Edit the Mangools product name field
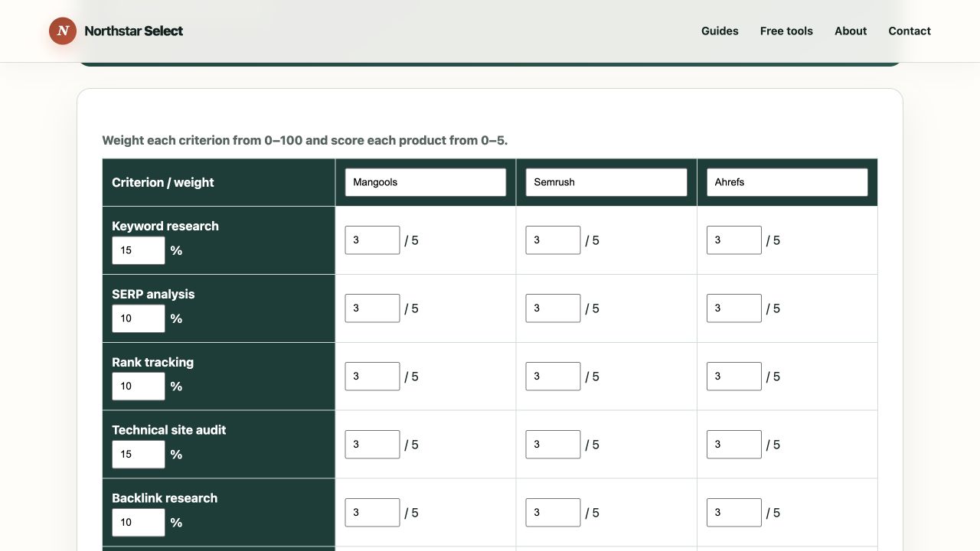This screenshot has height=551, width=980. (x=426, y=182)
